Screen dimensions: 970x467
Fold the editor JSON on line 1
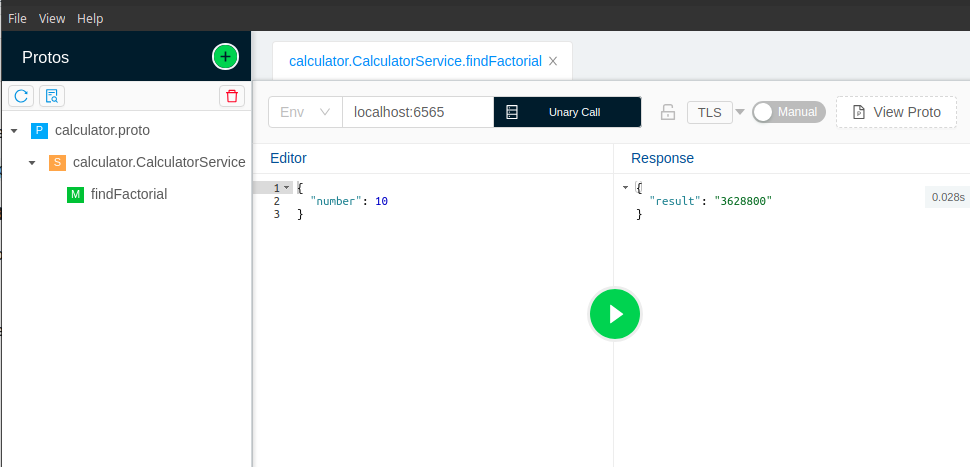[x=287, y=187]
